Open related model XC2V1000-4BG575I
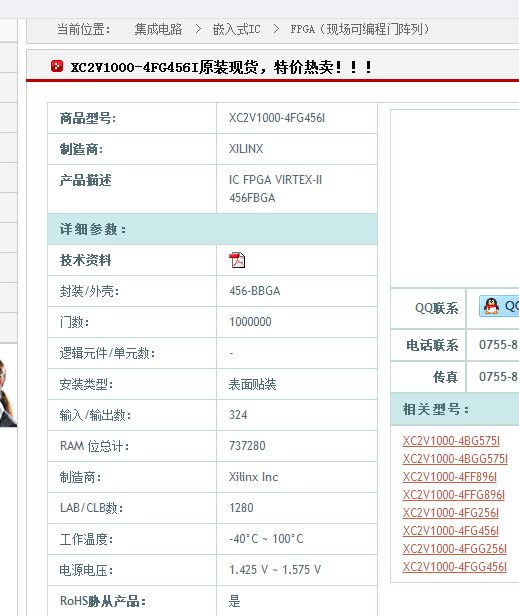Screen dimensions: 519x616 pos(451,441)
